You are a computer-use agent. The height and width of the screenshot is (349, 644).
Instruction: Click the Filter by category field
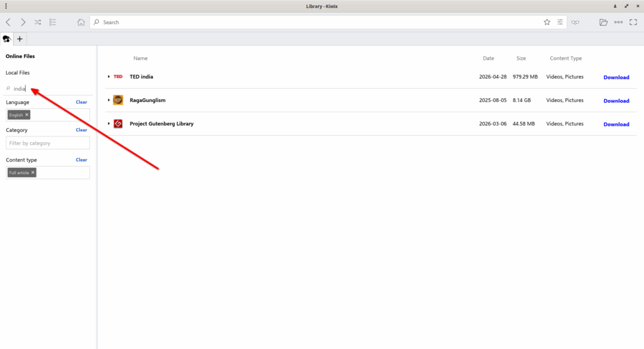pos(48,143)
